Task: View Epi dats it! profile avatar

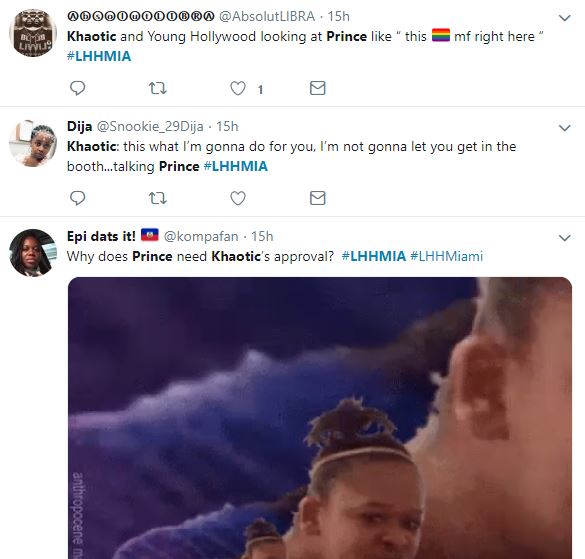Action: 33,253
